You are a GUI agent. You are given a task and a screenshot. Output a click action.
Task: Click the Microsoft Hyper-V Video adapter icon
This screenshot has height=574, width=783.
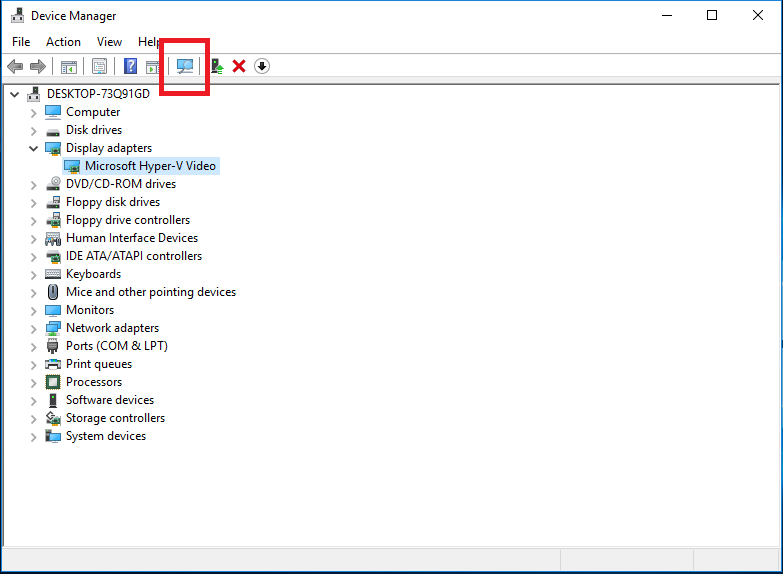(72, 166)
